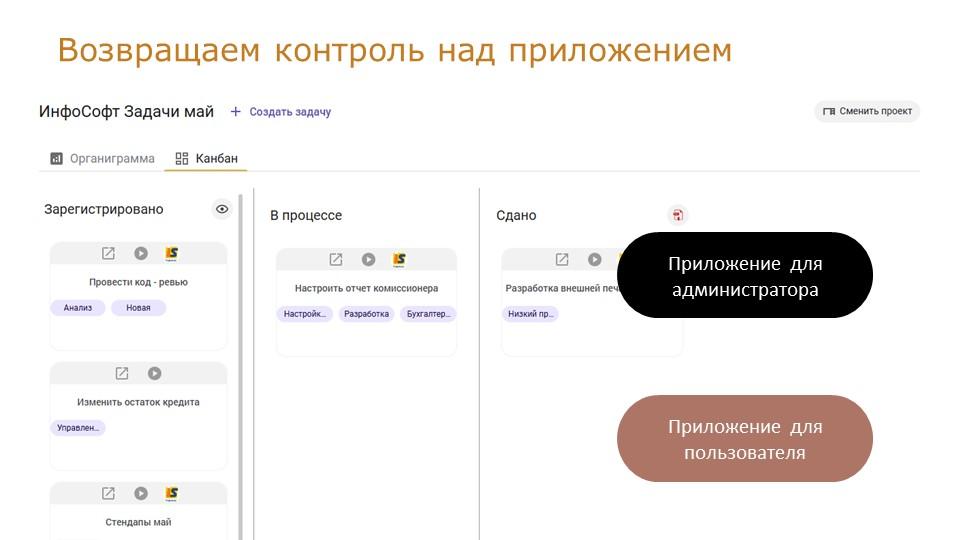Click play icon on Настроить отчет комиссионера card

pyautogui.click(x=369, y=260)
